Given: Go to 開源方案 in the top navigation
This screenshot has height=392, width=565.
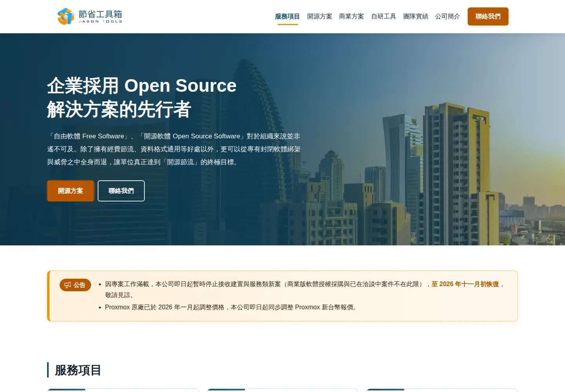Looking at the screenshot, I should coord(319,16).
